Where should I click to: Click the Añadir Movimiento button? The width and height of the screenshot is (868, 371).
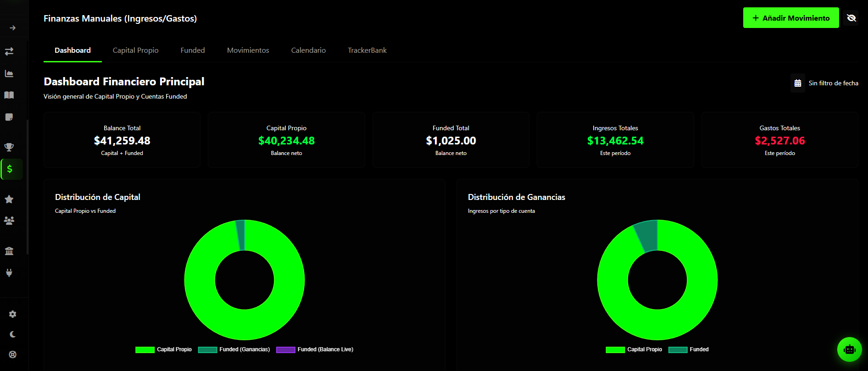coord(790,18)
